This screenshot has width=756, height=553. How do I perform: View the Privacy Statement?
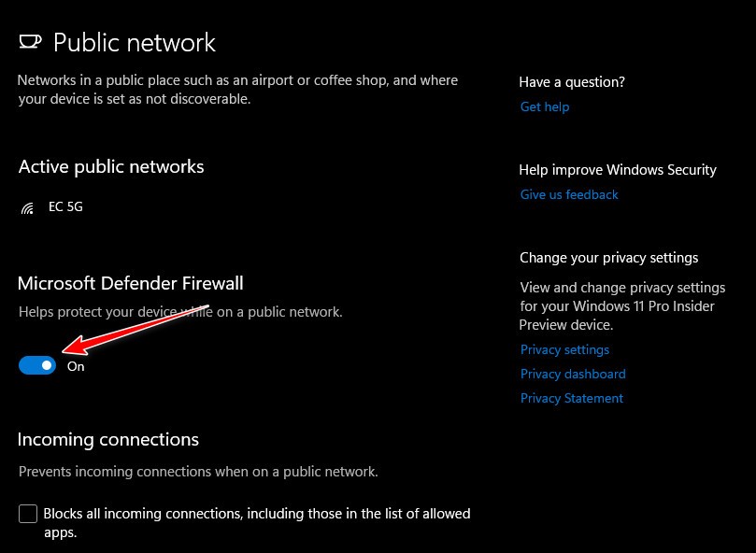pos(571,397)
